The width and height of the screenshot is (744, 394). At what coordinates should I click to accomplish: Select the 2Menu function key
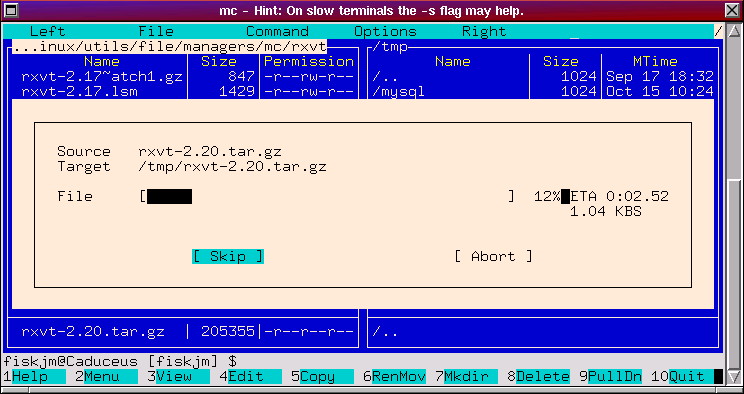[x=106, y=376]
